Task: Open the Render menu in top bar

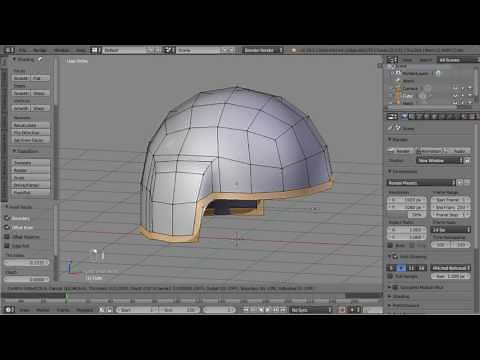Action: click(x=40, y=50)
